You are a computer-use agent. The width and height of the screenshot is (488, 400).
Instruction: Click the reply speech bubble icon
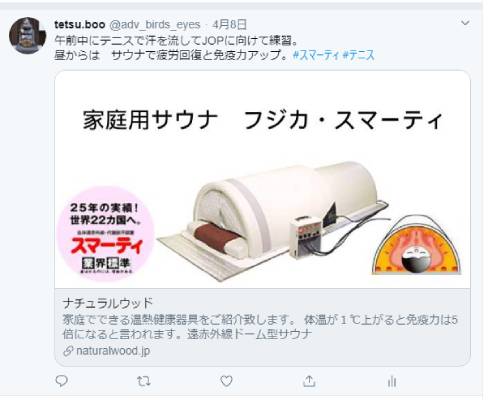(61, 381)
